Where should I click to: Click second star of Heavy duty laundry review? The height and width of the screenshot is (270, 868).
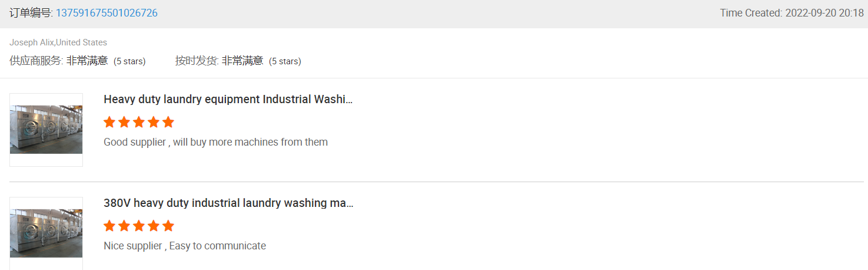(x=124, y=122)
